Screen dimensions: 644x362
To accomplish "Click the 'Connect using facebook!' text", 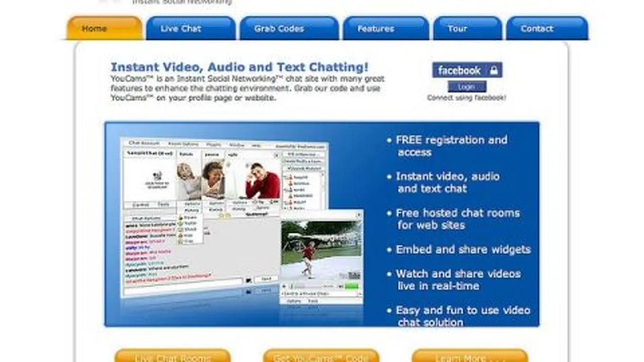I will click(466, 98).
